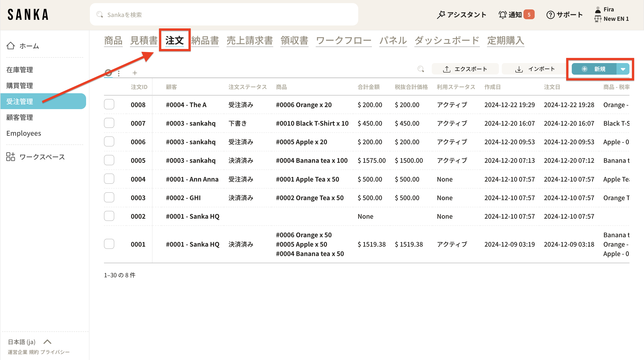Click the エクスポート button
Screen dimensions: 644x360
(x=465, y=69)
